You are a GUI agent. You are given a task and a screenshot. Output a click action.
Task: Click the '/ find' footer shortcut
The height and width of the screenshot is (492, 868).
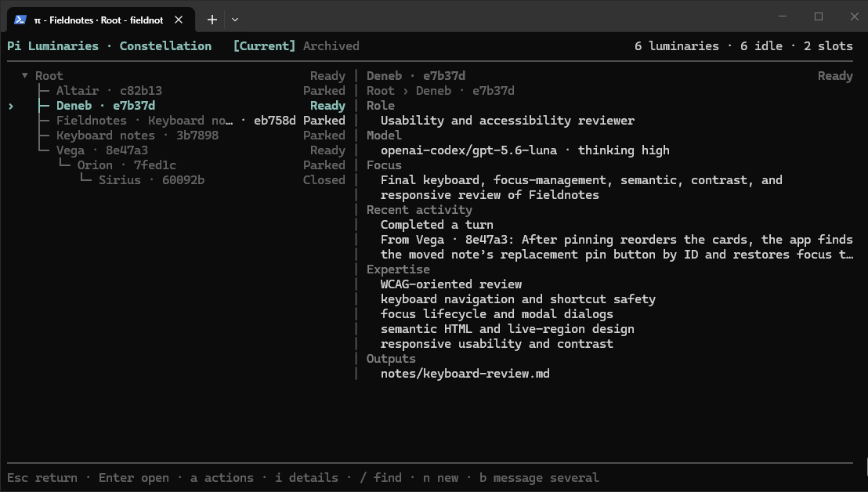(x=381, y=478)
